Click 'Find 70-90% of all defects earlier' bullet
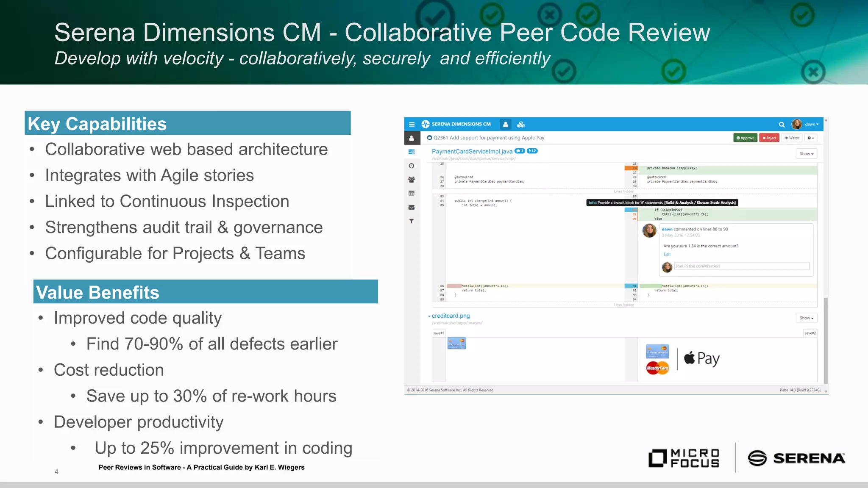The width and height of the screenshot is (868, 488). click(212, 344)
